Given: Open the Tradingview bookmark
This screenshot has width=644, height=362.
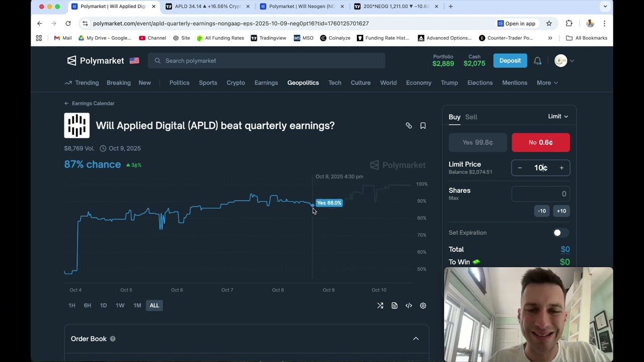Looking at the screenshot, I should (268, 38).
